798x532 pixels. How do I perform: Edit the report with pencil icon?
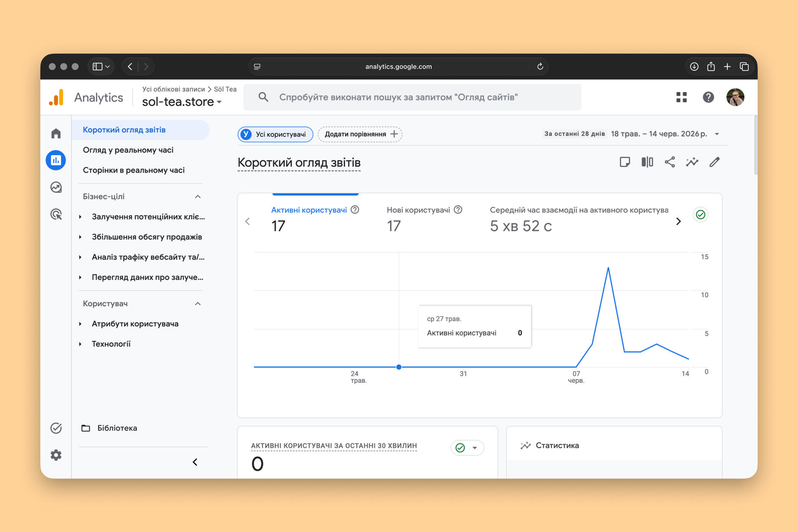pyautogui.click(x=714, y=162)
